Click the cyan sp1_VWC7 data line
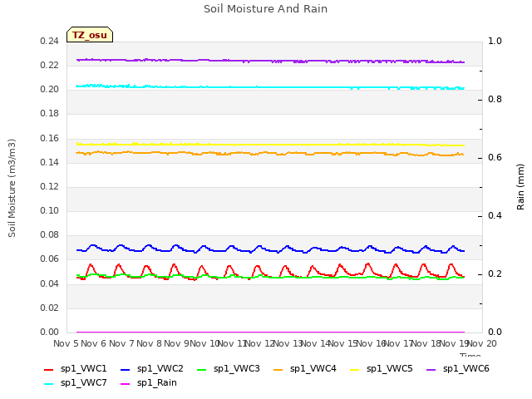The image size is (532, 399). (x=270, y=87)
